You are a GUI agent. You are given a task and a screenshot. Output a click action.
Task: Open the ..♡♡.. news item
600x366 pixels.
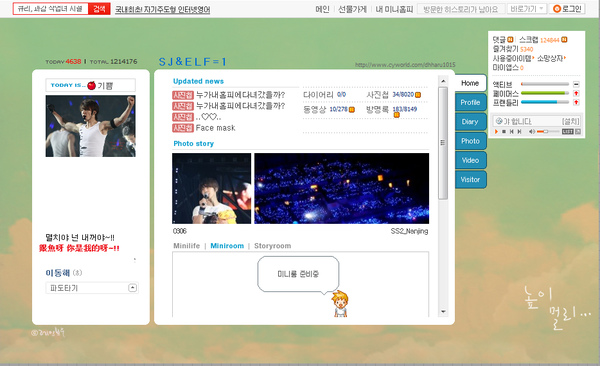click(209, 117)
